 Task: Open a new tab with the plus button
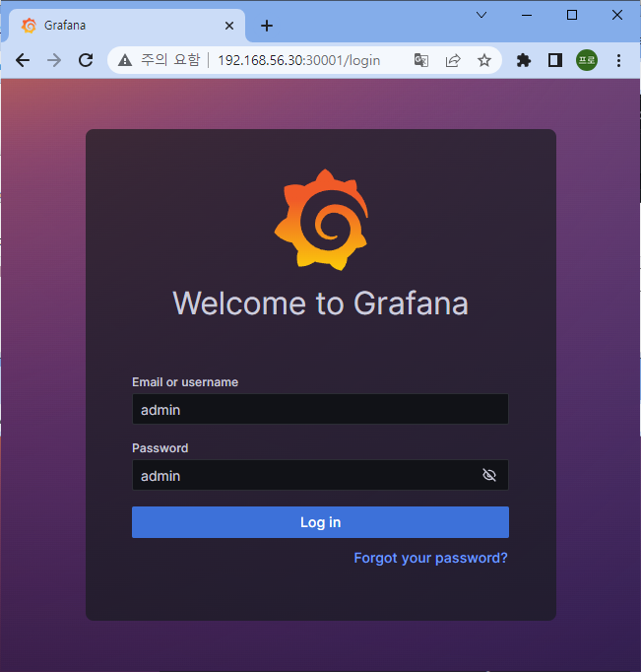coord(267,26)
